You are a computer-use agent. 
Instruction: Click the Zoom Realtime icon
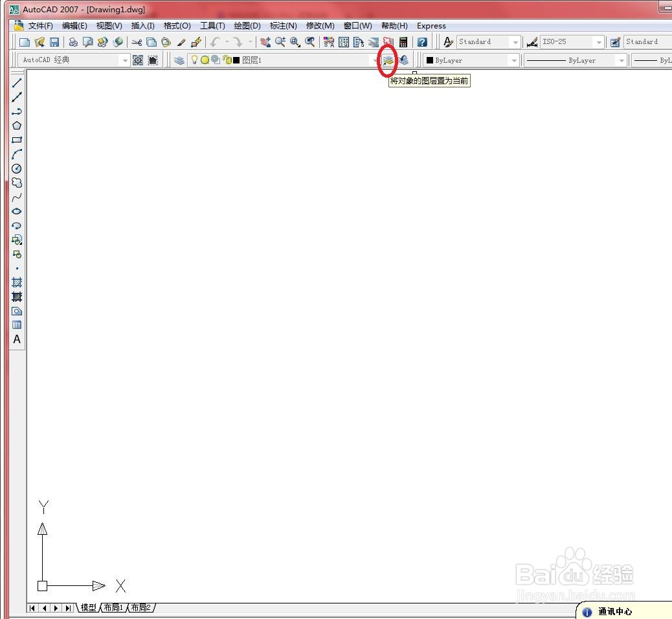coord(280,42)
